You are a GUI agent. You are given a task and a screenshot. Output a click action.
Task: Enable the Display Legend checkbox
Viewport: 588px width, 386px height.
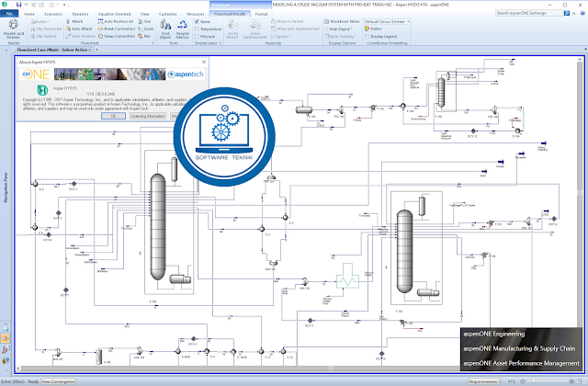pyautogui.click(x=367, y=37)
